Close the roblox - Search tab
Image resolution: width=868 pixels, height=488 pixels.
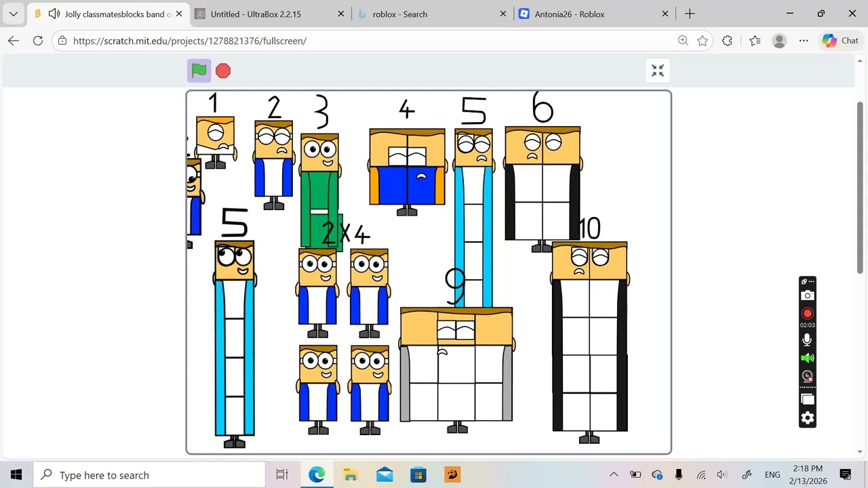tap(503, 14)
